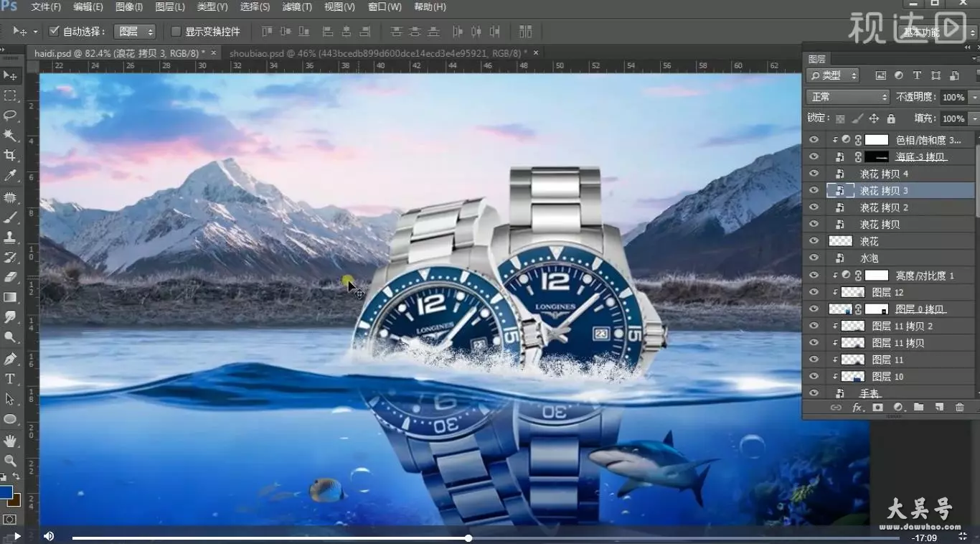Hide the 色相/饱和度 3 adjustment layer

click(814, 140)
